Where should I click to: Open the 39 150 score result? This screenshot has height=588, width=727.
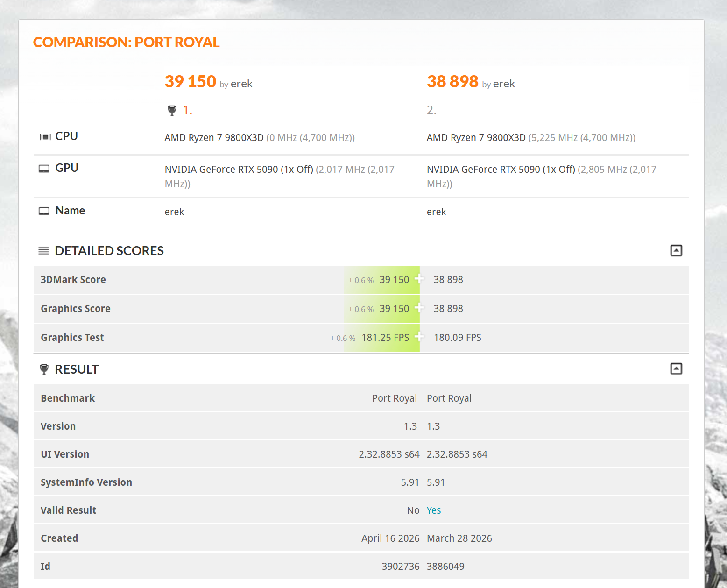[190, 82]
